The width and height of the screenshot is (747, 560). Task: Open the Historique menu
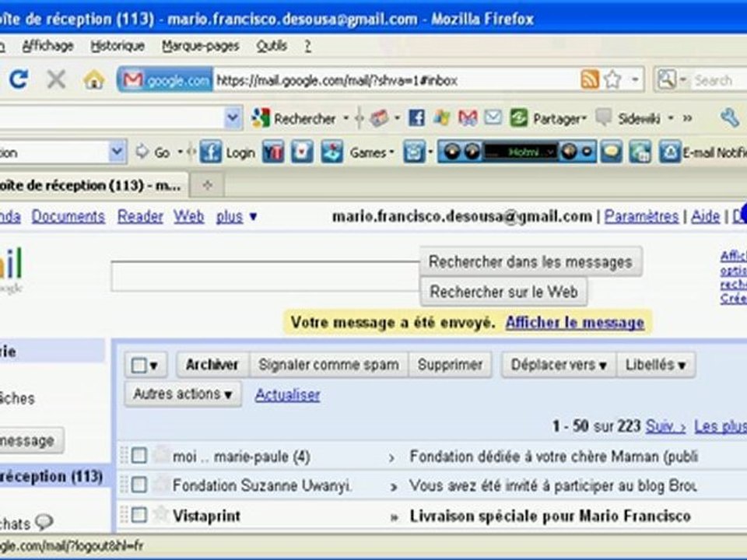[117, 46]
